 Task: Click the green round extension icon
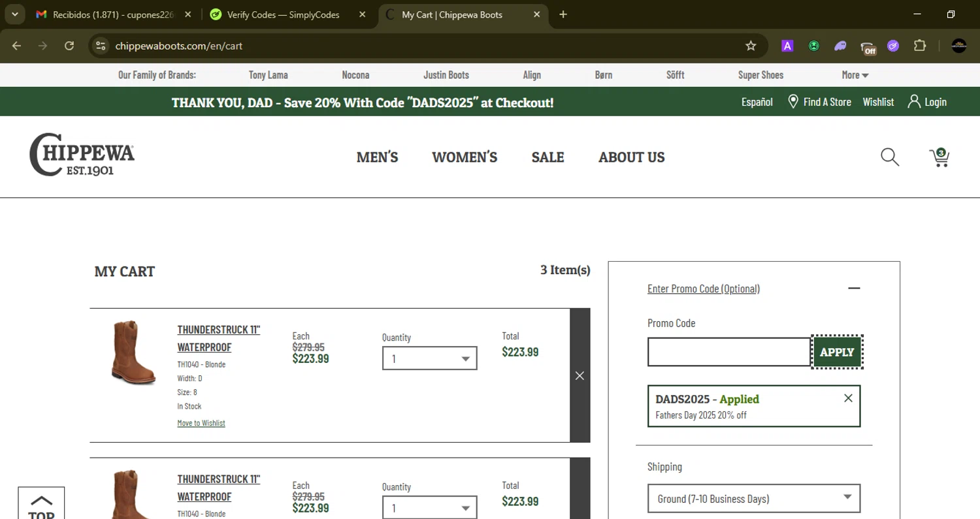(x=814, y=46)
